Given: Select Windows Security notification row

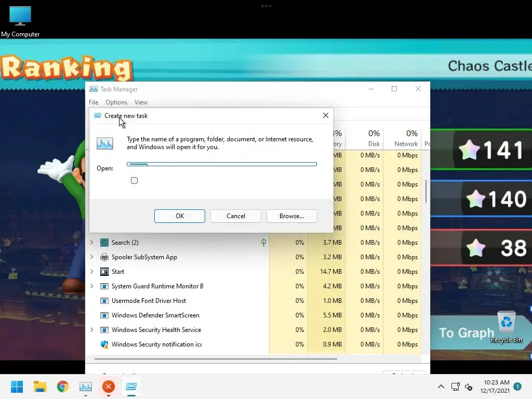Looking at the screenshot, I should coord(254,345).
